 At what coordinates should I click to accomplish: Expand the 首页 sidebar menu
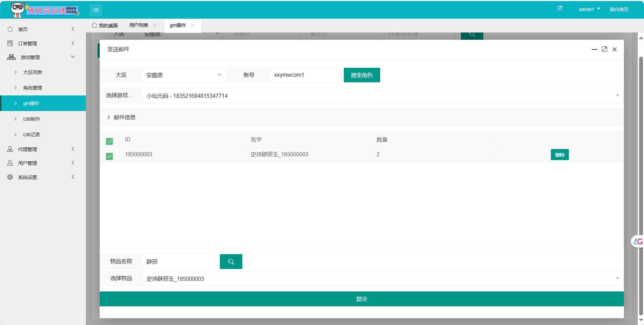[43, 29]
